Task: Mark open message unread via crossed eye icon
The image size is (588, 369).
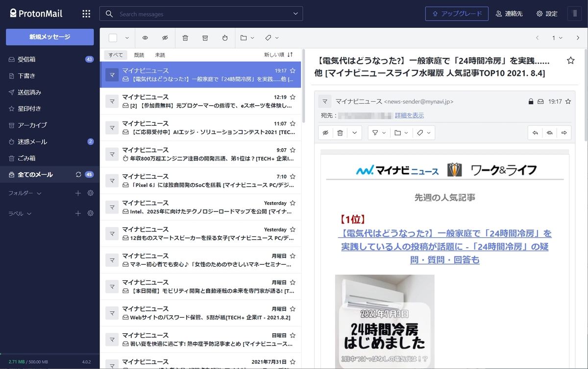Action: click(325, 133)
